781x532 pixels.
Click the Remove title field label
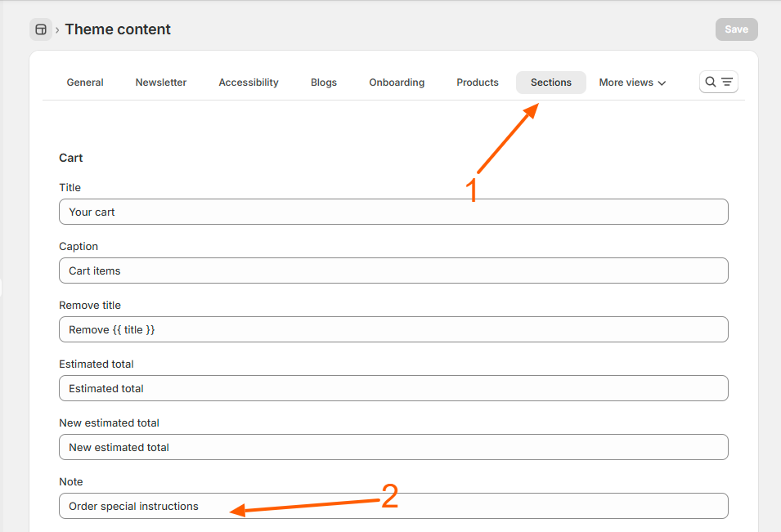pos(90,305)
